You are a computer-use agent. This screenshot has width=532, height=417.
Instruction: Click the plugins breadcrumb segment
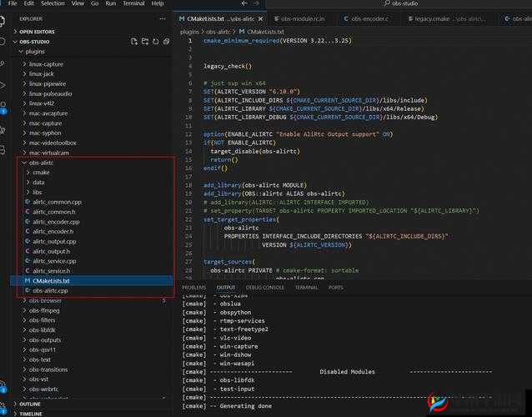[189, 32]
